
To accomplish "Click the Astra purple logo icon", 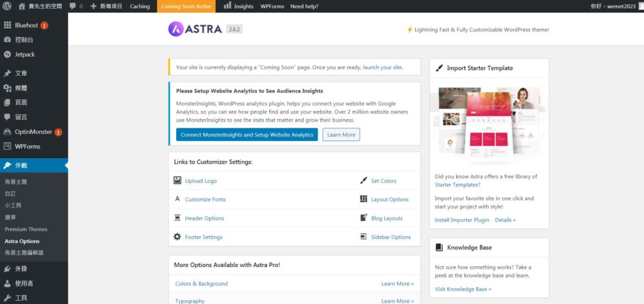I will coord(176,29).
